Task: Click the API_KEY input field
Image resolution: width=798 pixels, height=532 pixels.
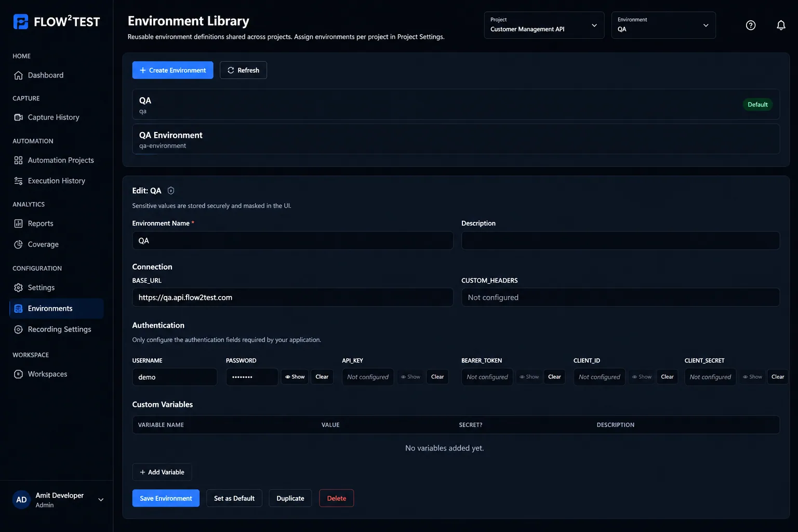Action: pos(368,377)
